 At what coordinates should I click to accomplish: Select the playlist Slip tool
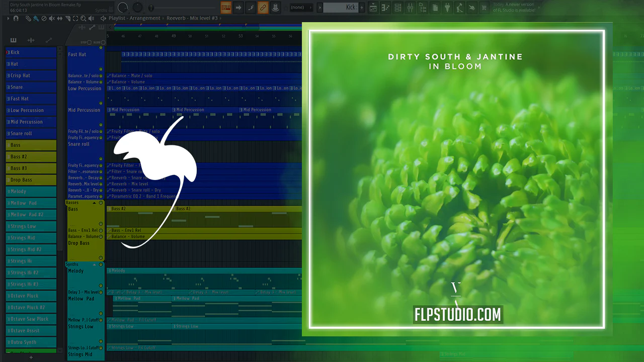tap(60, 19)
